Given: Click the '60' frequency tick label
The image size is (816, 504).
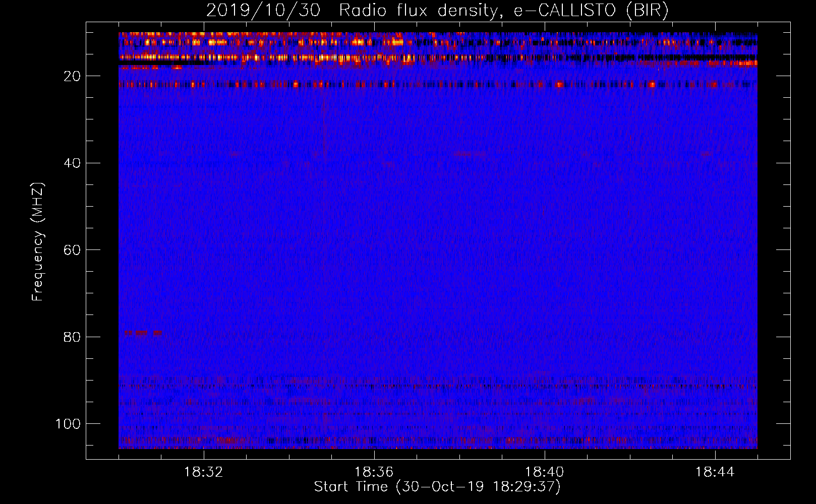Looking at the screenshot, I should [72, 250].
